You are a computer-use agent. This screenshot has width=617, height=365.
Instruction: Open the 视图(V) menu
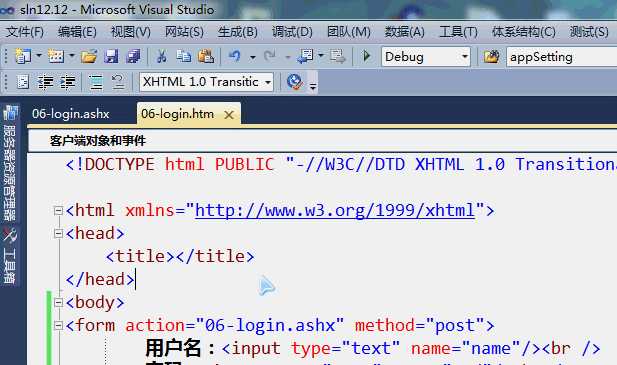131,31
